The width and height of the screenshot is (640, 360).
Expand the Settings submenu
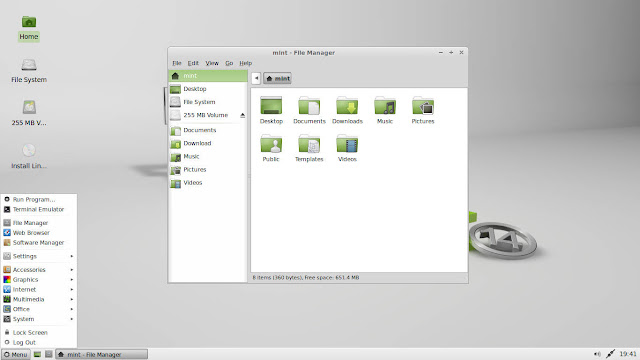pyautogui.click(x=39, y=256)
